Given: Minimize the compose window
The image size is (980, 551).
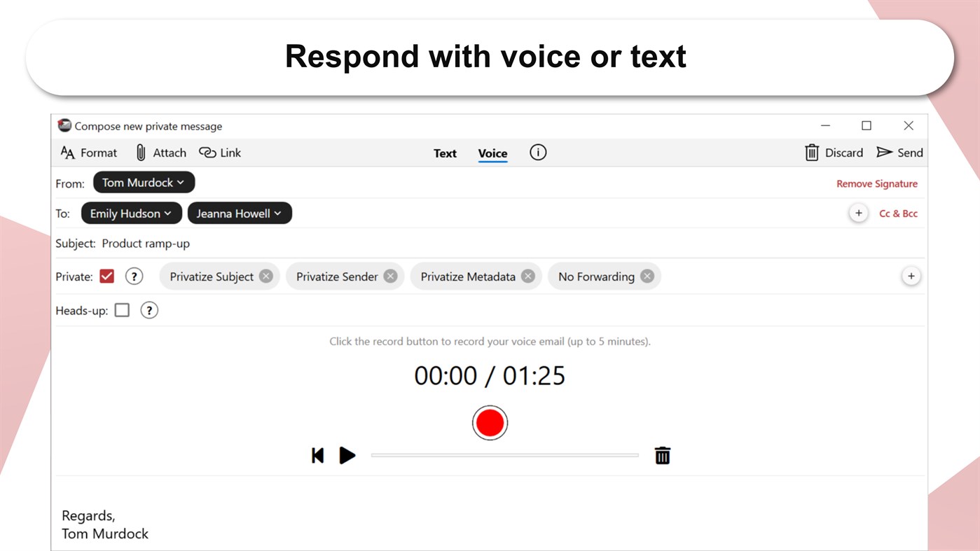Looking at the screenshot, I should (x=825, y=125).
